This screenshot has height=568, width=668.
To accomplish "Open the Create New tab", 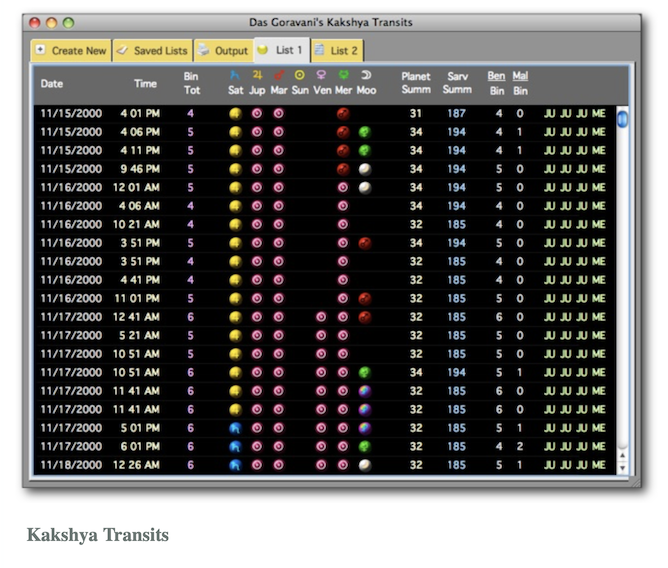I will [x=70, y=50].
